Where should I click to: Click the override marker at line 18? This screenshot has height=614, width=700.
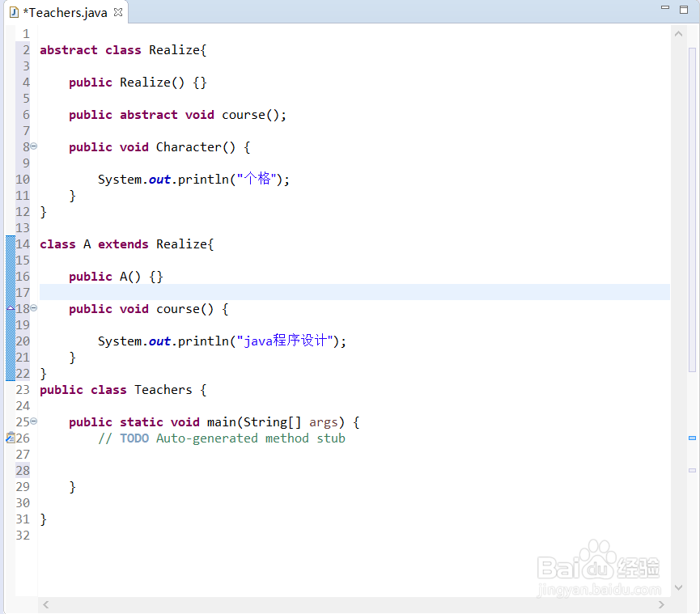tap(11, 308)
